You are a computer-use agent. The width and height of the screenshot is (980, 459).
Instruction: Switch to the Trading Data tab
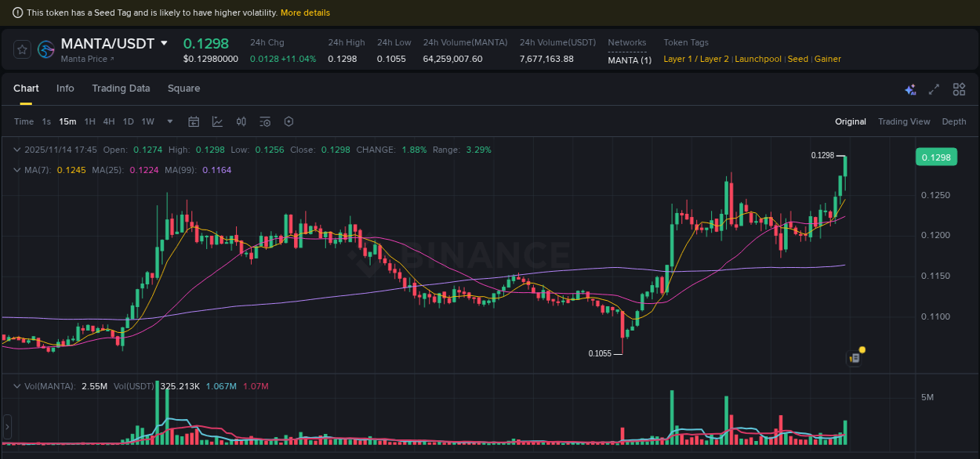click(121, 89)
